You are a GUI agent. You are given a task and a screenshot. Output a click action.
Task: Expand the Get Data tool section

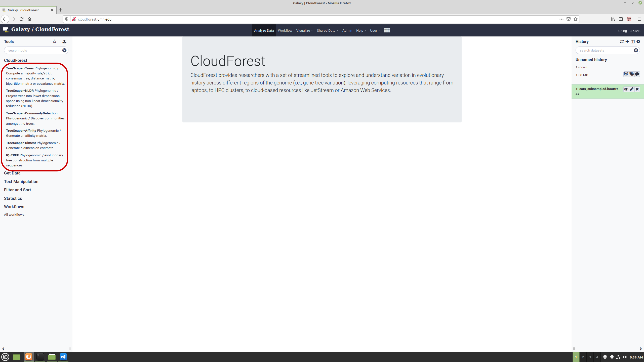(x=12, y=173)
